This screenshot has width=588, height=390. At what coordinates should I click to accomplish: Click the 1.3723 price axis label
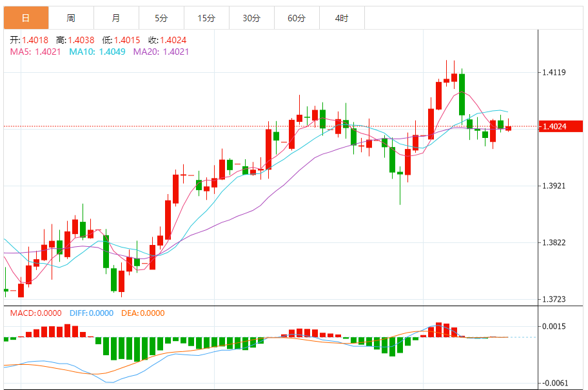pyautogui.click(x=554, y=299)
